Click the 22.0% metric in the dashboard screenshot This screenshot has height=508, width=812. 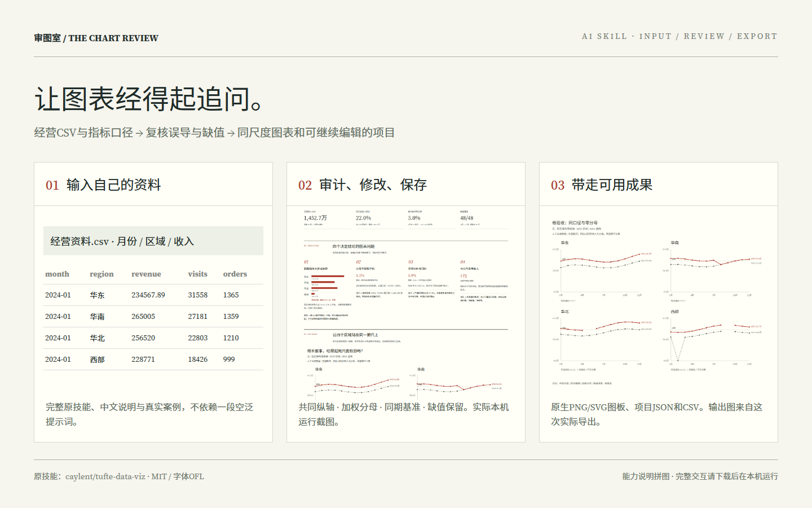[x=363, y=218]
